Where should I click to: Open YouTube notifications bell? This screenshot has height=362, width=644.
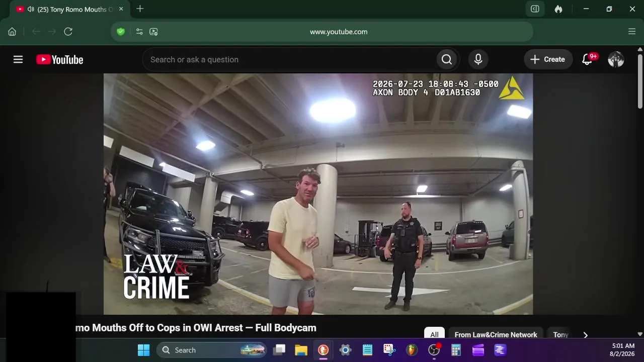(587, 59)
